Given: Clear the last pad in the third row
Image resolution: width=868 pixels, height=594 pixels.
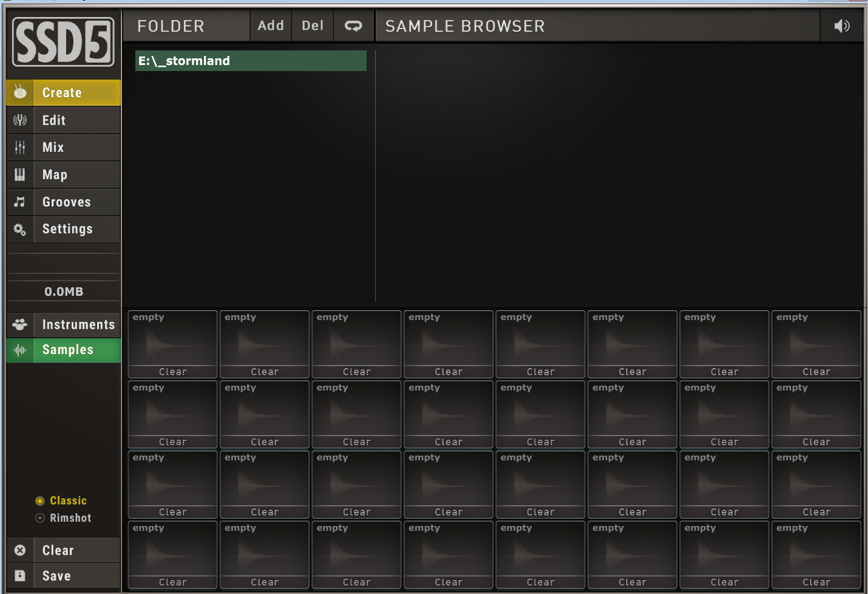Looking at the screenshot, I should 816,512.
